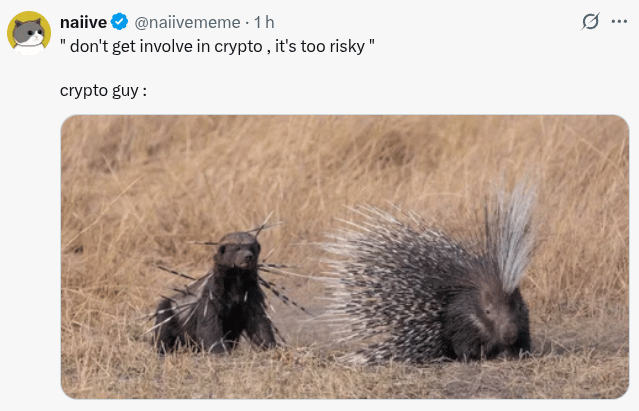This screenshot has width=639, height=411.
Task: Click the word "risky" in the tweet text
Action: 347,47
